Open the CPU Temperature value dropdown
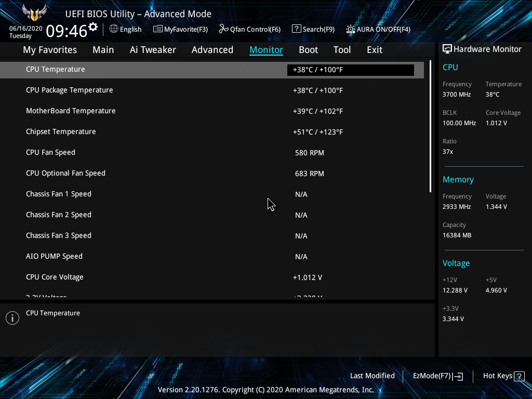The image size is (532, 399). tap(351, 69)
